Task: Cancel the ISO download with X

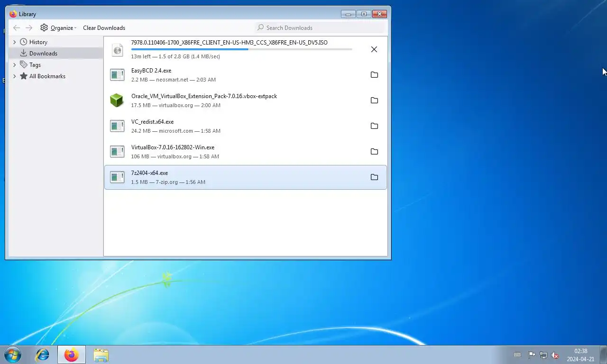Action: pos(374,49)
